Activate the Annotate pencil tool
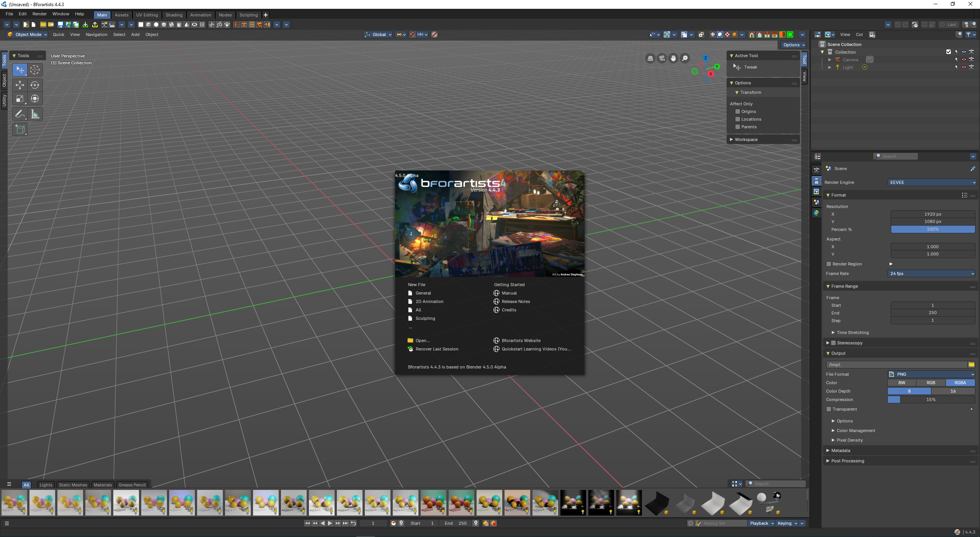Screen dimensions: 980x537 [20, 114]
